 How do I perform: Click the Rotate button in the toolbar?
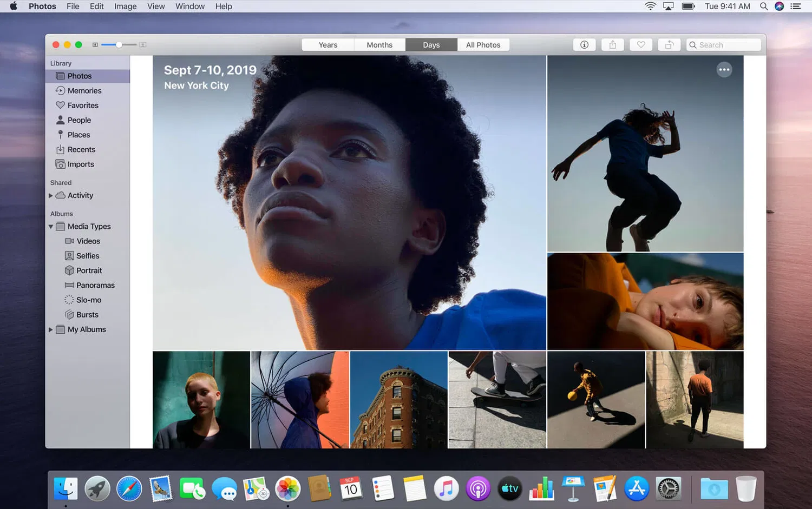(x=669, y=45)
